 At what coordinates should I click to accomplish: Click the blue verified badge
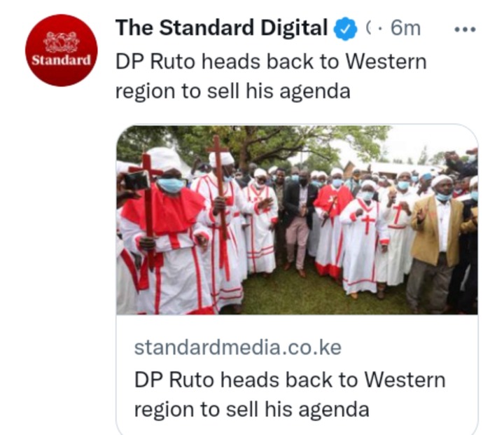coord(345,29)
